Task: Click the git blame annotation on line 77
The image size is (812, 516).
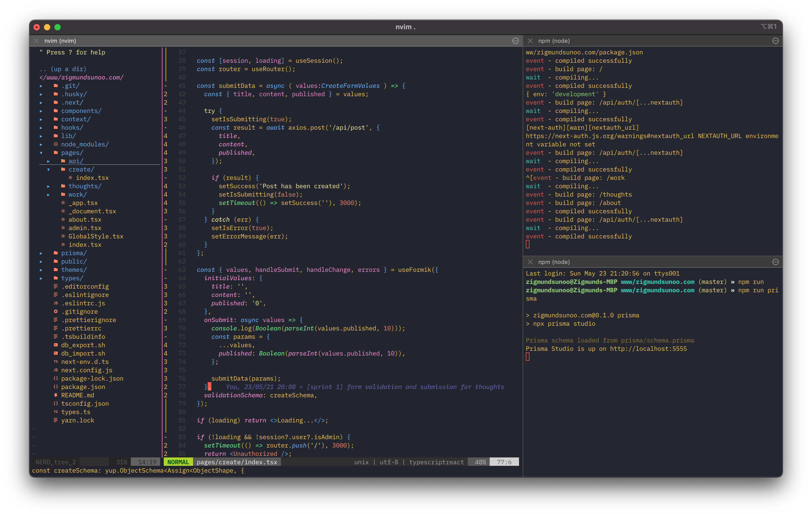Action: click(x=365, y=387)
